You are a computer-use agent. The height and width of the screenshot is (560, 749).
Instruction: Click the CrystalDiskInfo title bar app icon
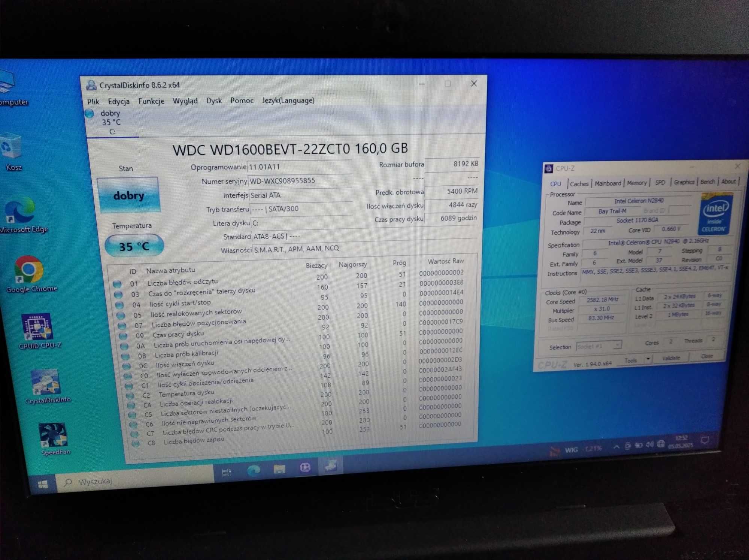coord(91,85)
